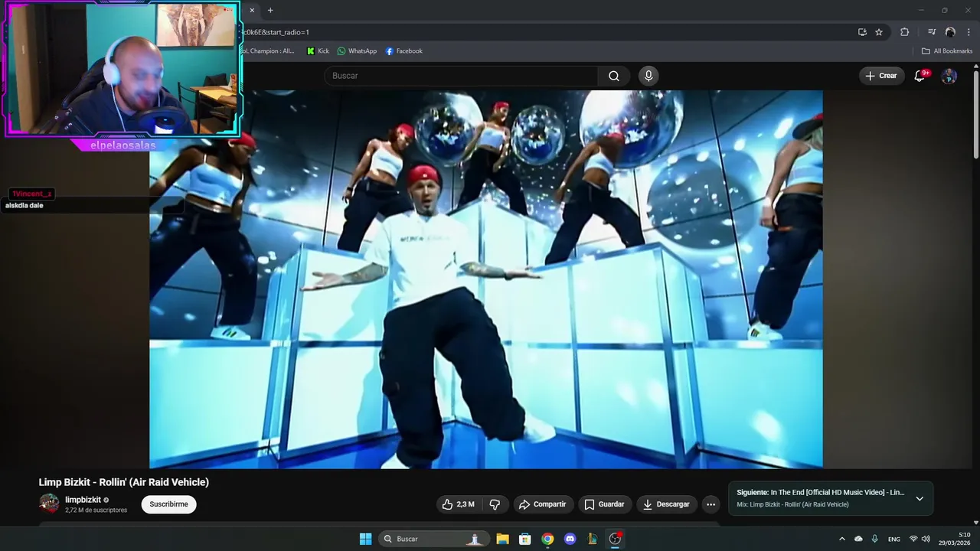The height and width of the screenshot is (551, 980).
Task: Open Windows Start menu
Action: [366, 539]
